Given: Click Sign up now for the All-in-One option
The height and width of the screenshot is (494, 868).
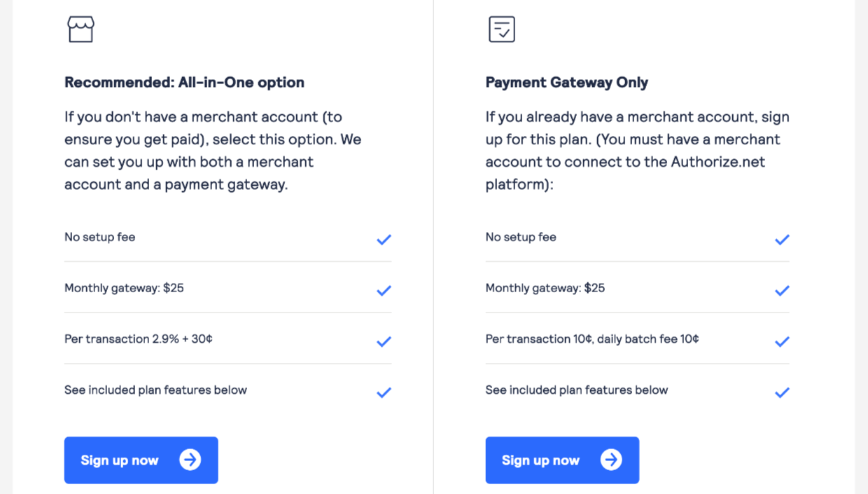Looking at the screenshot, I should coord(141,460).
